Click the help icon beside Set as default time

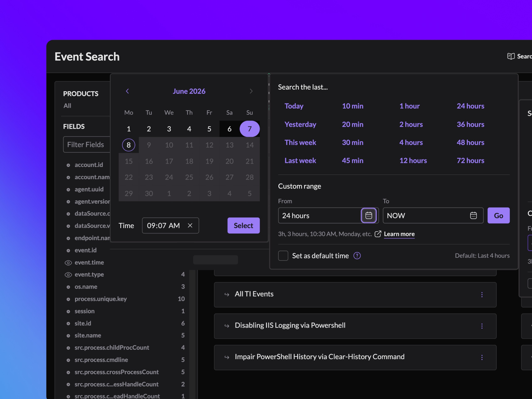click(357, 256)
